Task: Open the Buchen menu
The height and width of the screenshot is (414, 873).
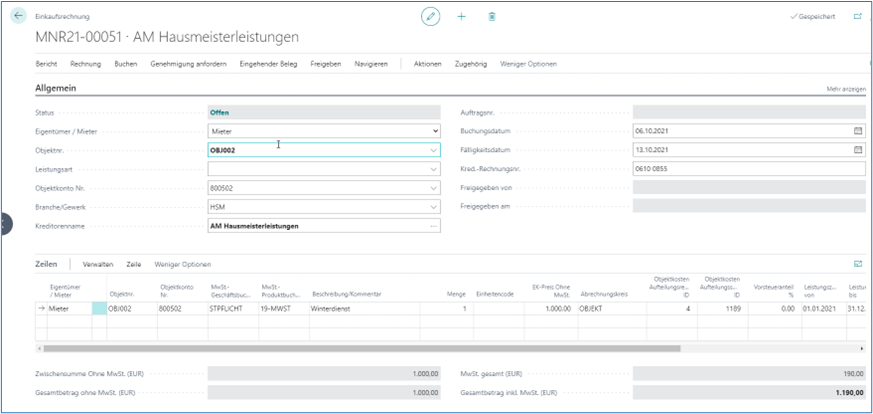Action: click(125, 64)
